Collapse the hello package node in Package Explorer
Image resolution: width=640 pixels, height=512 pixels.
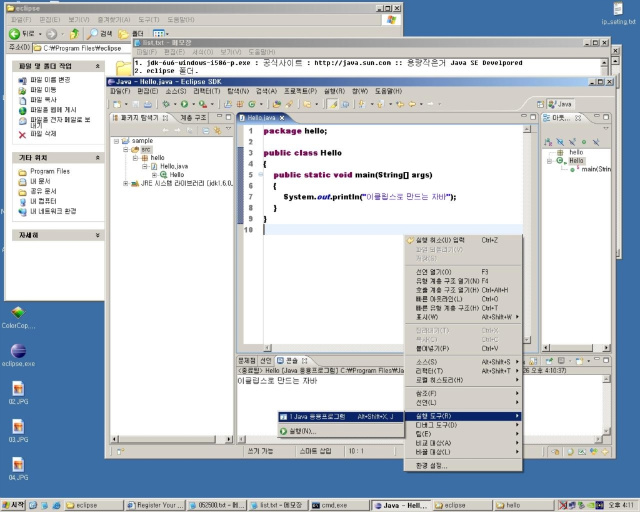[135, 158]
